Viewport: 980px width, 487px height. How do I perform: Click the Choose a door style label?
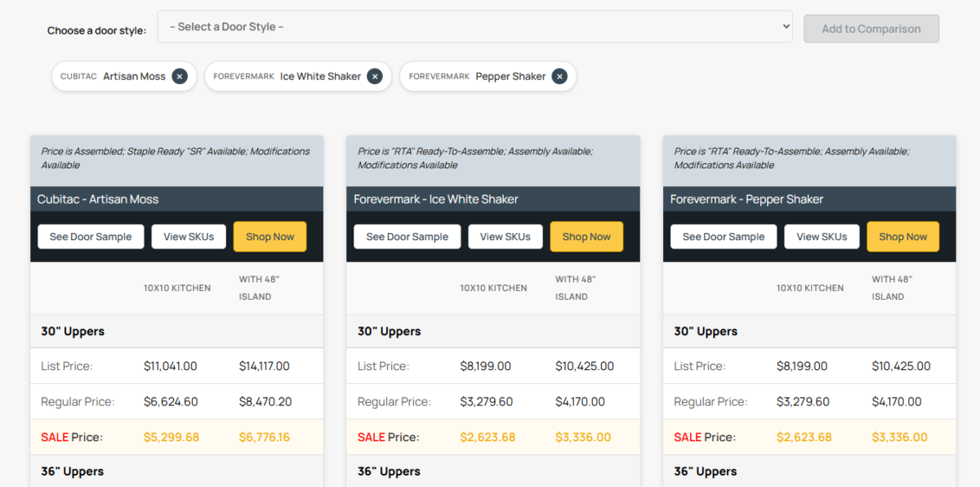click(97, 30)
